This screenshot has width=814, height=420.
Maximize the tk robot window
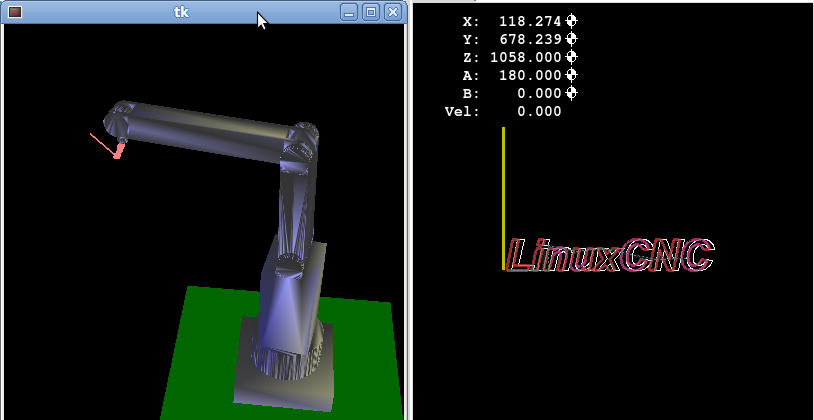coord(371,12)
